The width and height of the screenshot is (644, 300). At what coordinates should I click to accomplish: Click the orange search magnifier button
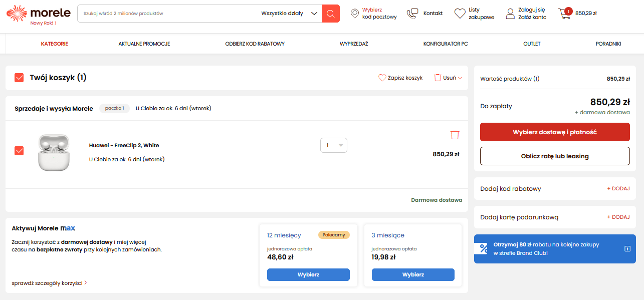click(330, 14)
